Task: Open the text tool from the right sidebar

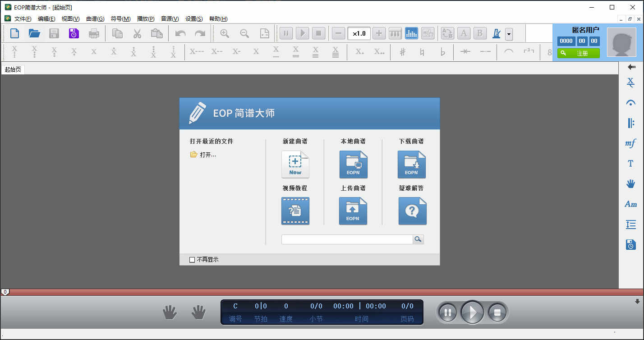Action: point(630,163)
